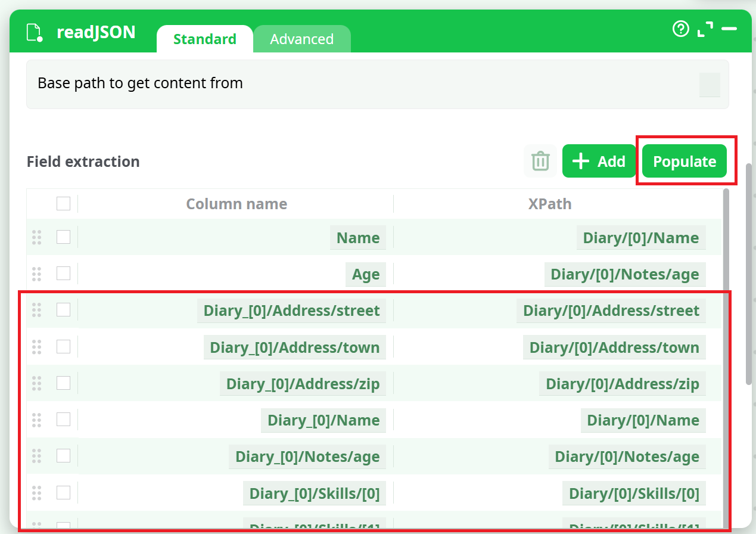
Task: Click the trash delete icon
Action: coord(540,162)
